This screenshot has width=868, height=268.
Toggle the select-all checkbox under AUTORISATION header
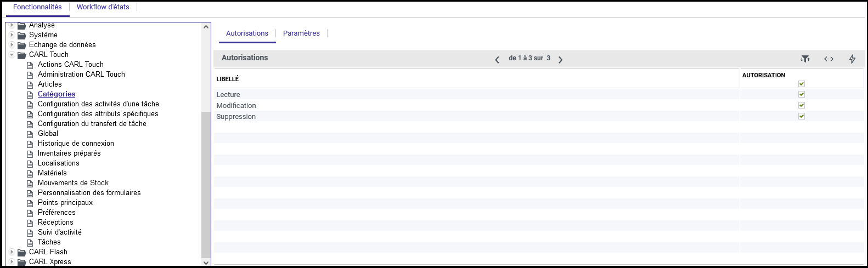pos(801,84)
